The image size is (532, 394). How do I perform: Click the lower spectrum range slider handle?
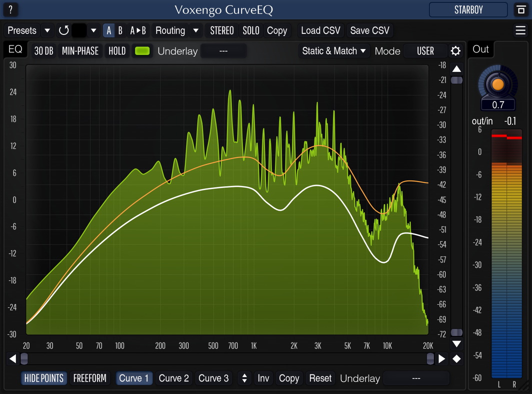[456, 332]
